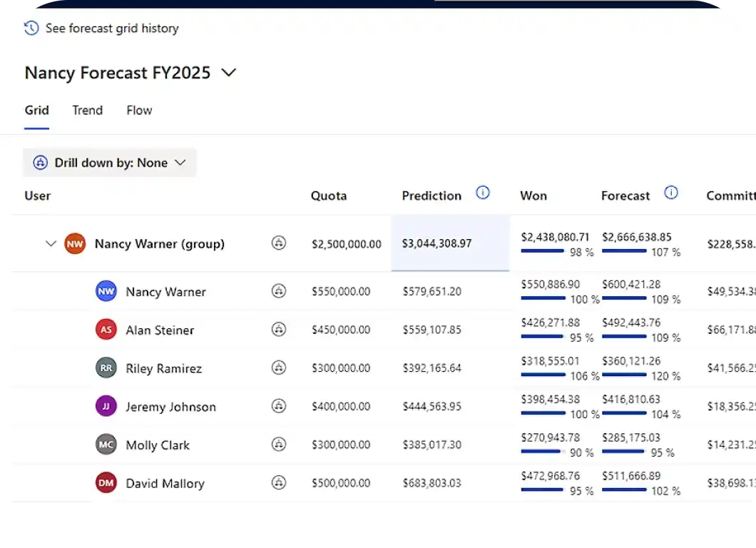Click hierarchy icon in David Mallory row

pos(279,483)
